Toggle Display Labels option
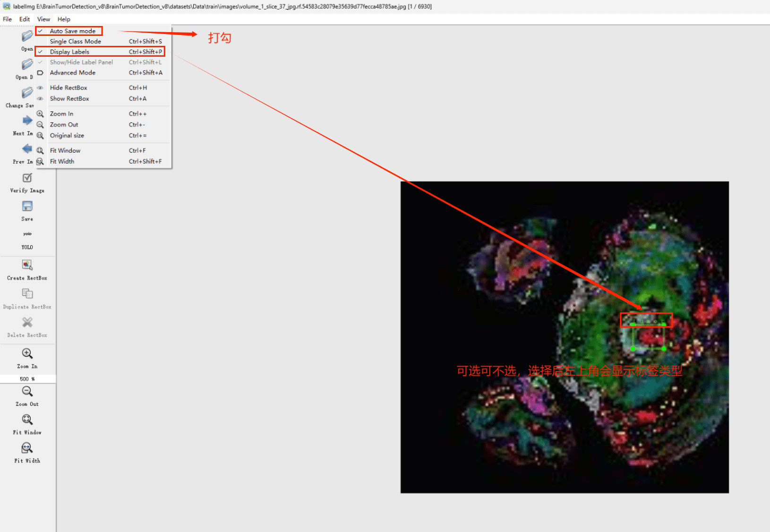This screenshot has height=532, width=770. tap(69, 52)
